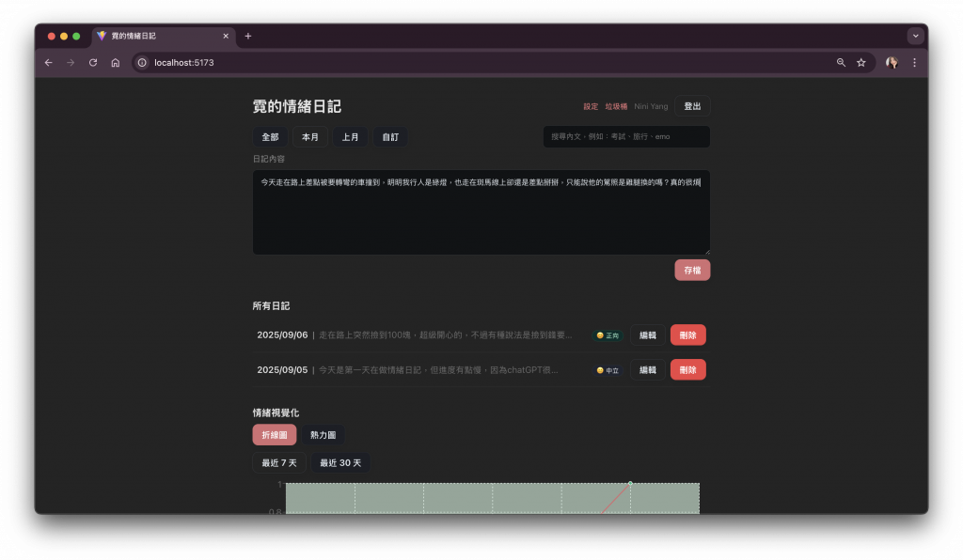Choose the 自訂 date filter
The height and width of the screenshot is (560, 963).
coord(390,137)
